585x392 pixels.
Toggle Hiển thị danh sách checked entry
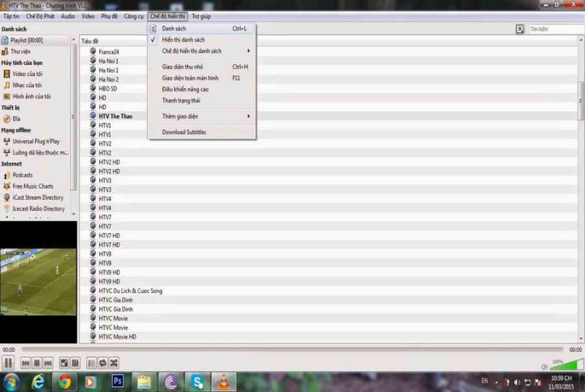point(202,39)
